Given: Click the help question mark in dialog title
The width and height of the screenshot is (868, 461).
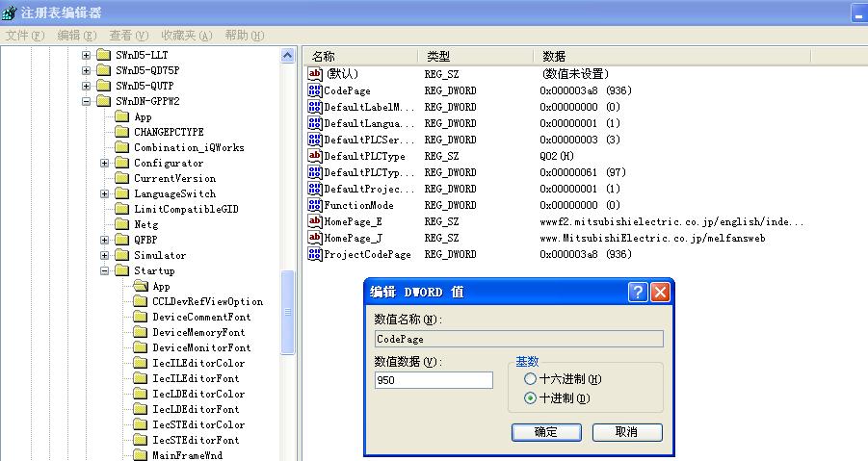Looking at the screenshot, I should [638, 293].
